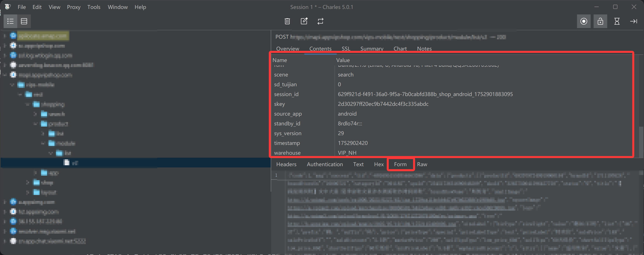Viewport: 644px width, 255px height.
Task: Open the Window menu
Action: coord(118,7)
